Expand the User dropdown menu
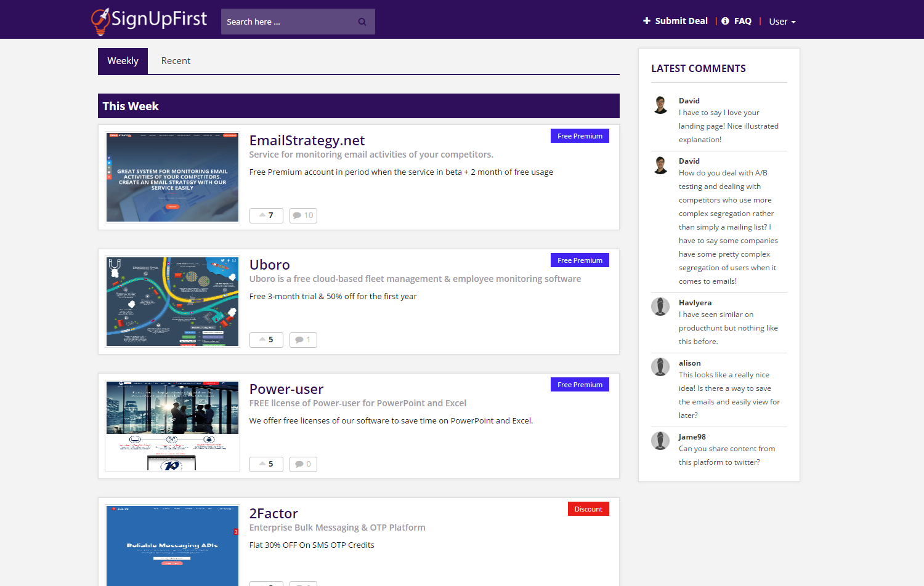 click(782, 22)
